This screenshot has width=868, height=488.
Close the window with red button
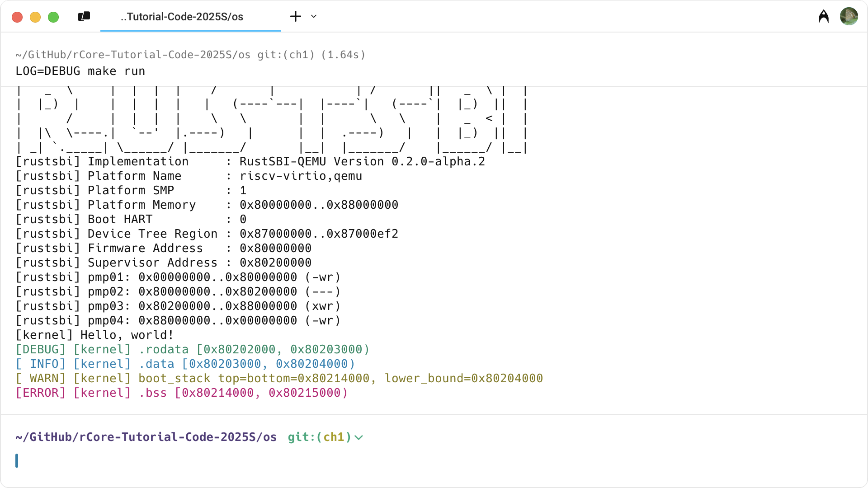pyautogui.click(x=17, y=17)
